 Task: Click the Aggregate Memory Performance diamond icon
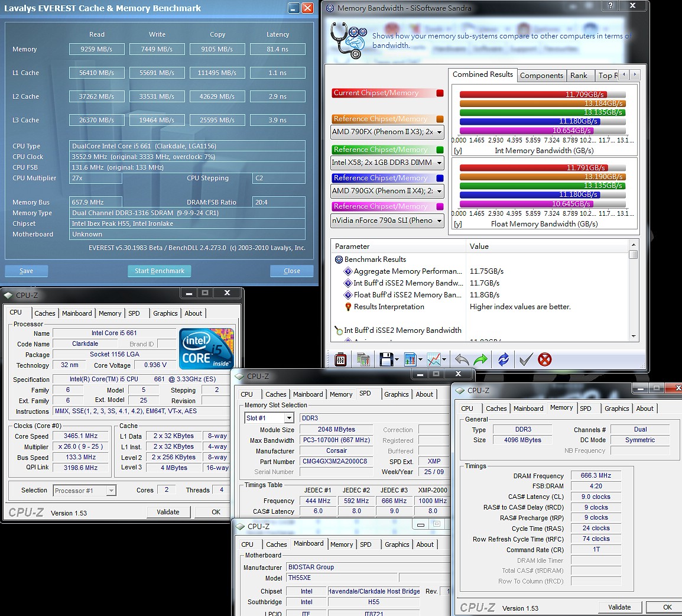[x=348, y=271]
